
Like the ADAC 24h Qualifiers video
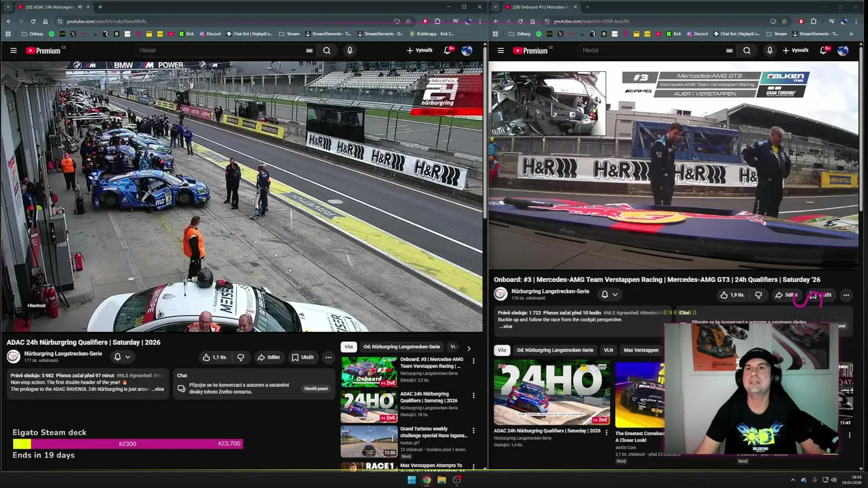[214, 357]
